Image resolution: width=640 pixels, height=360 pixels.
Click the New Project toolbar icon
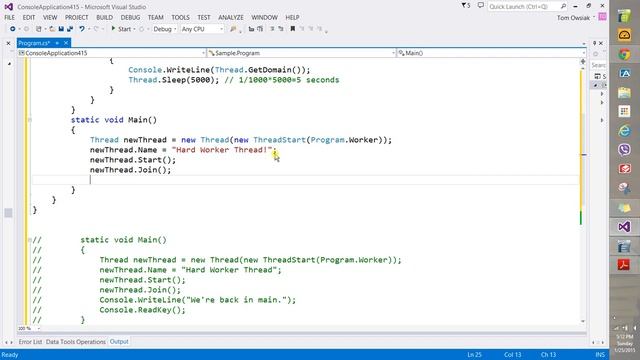tap(39, 29)
